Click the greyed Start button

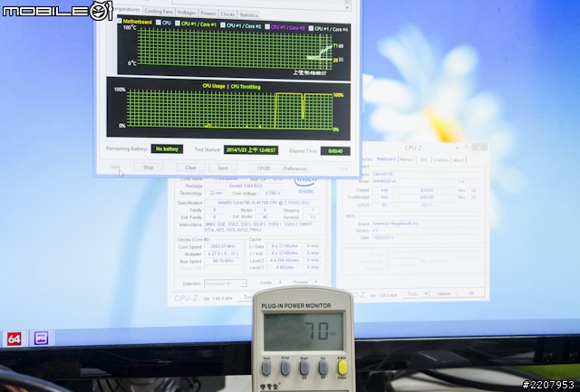pos(115,167)
